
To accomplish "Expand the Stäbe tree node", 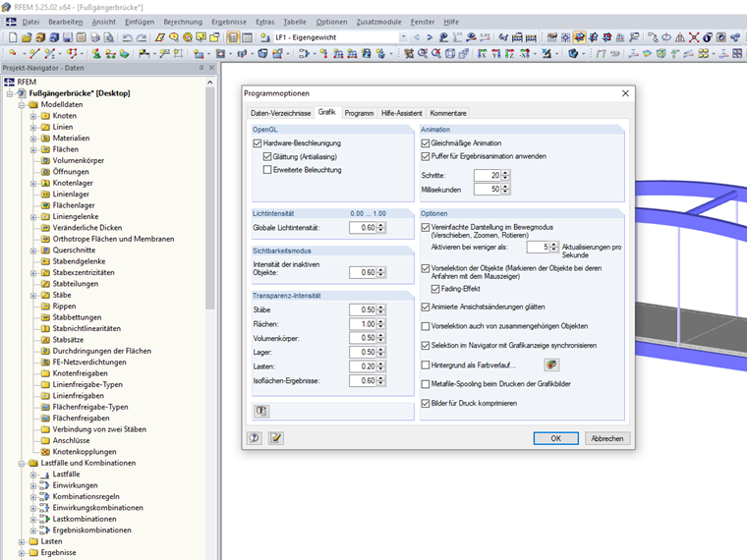I will tap(33, 295).
